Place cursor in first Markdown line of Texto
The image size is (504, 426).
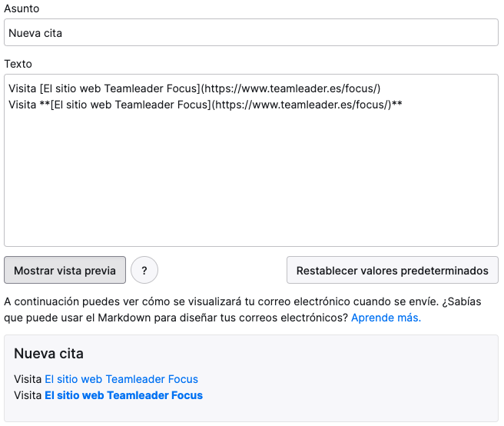coord(194,88)
